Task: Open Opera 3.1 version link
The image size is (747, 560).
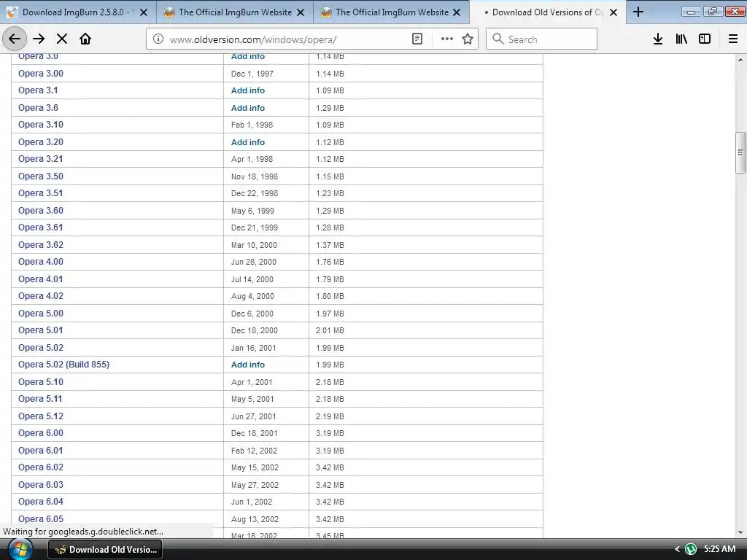Action: (x=38, y=90)
